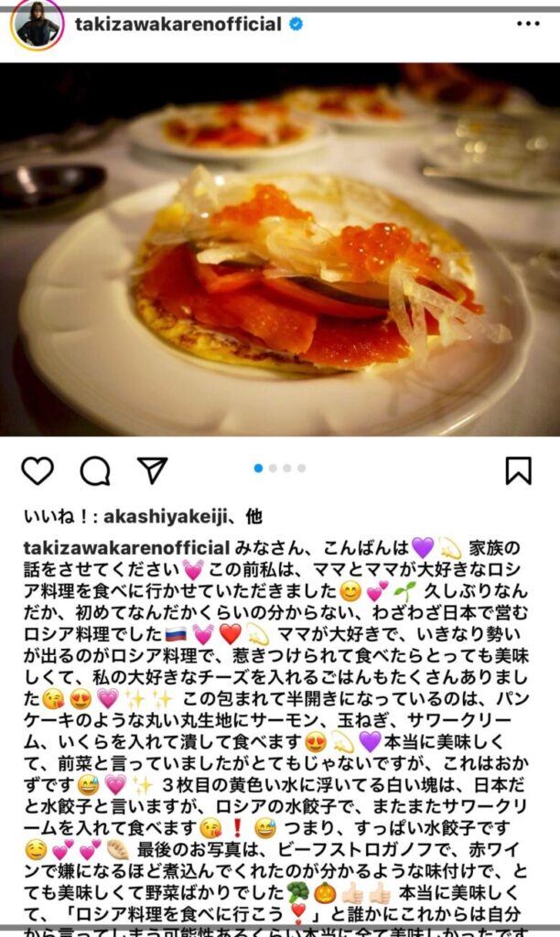The image size is (560, 937).
Task: Save post with bookmark icon
Action: [518, 470]
